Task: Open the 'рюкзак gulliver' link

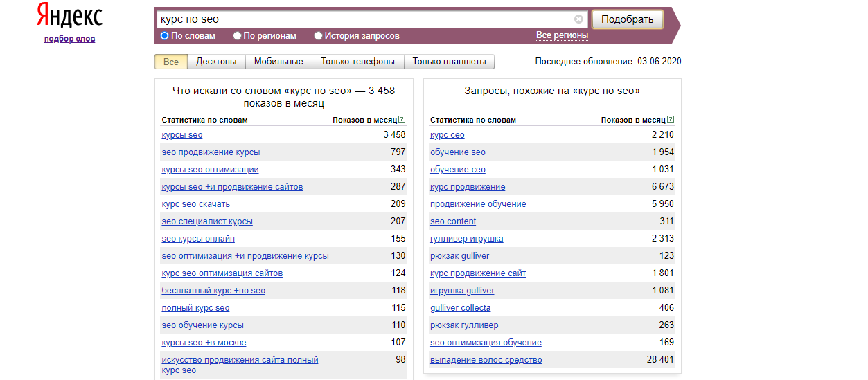Action: pos(459,256)
